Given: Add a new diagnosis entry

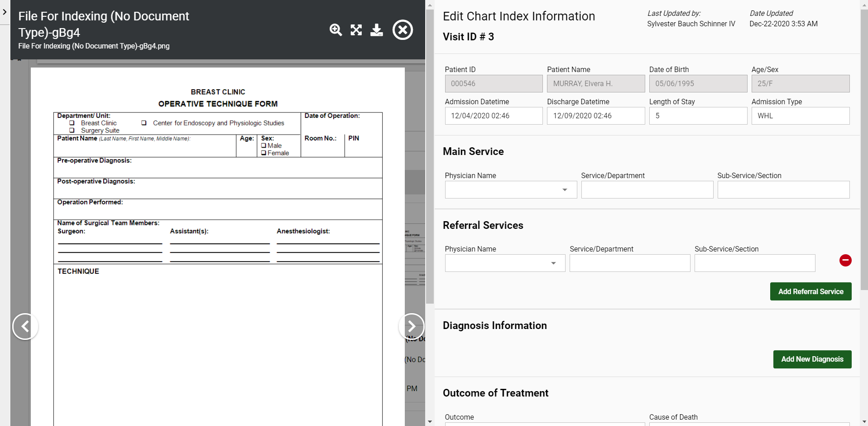Looking at the screenshot, I should pyautogui.click(x=812, y=359).
